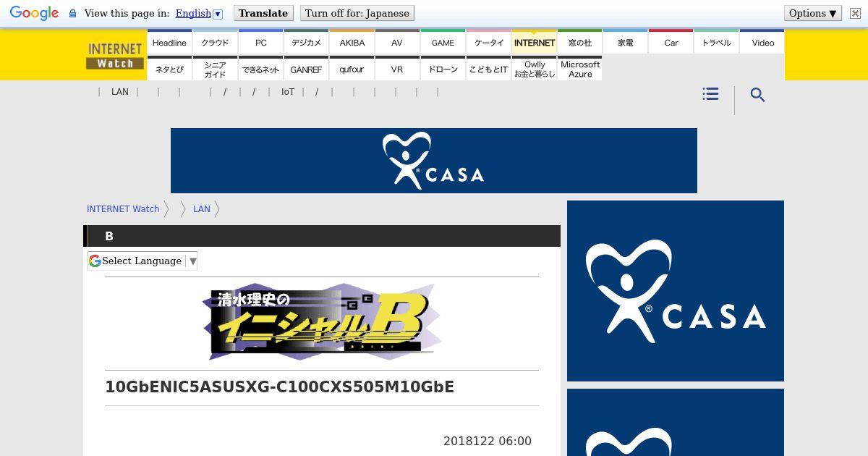The height and width of the screenshot is (456, 868).
Task: Click the Translate button
Action: coord(263,13)
